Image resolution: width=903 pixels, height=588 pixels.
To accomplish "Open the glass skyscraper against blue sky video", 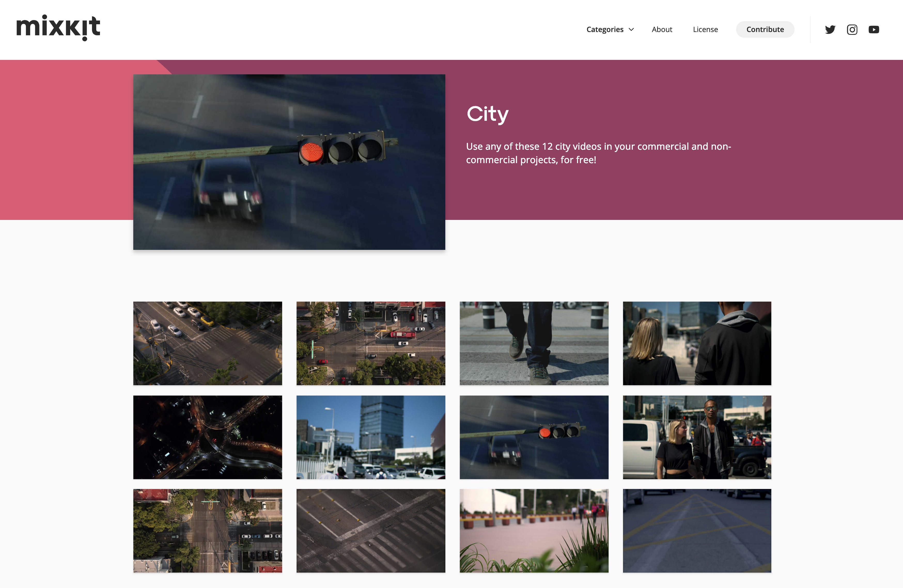I will (x=371, y=437).
